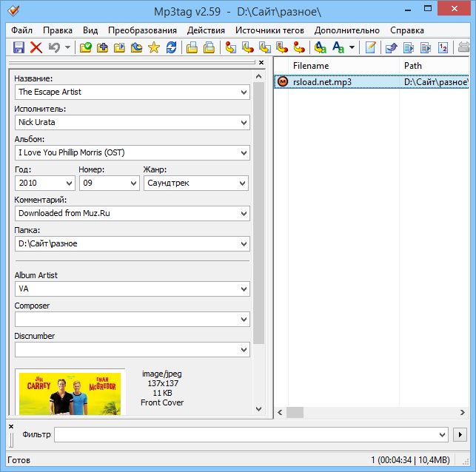Screen dimensions: 476x472
Task: Click the play arrow button next to Фильтр
Action: [460, 435]
